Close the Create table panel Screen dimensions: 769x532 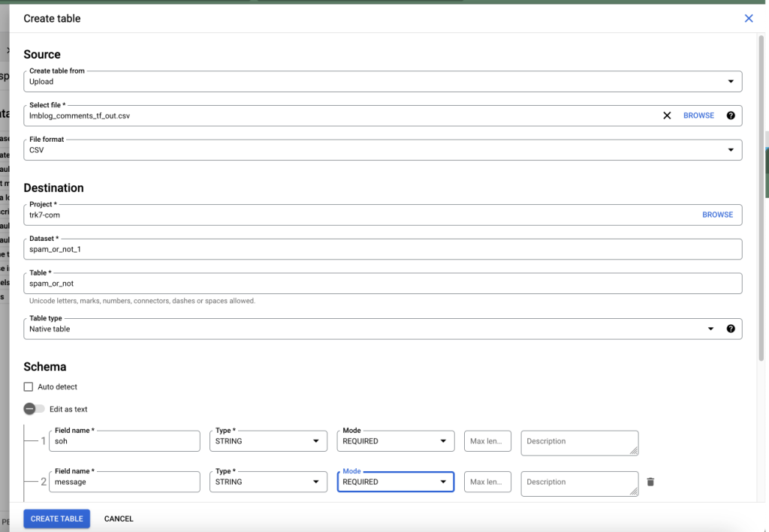pos(749,19)
